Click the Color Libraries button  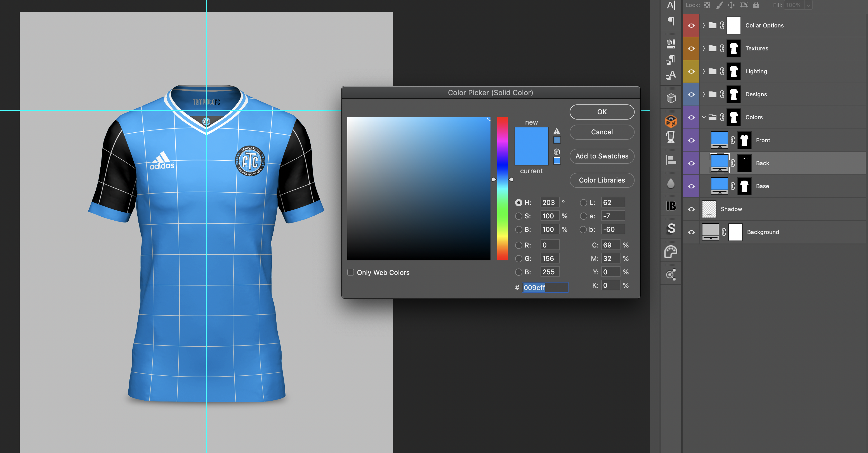coord(602,180)
